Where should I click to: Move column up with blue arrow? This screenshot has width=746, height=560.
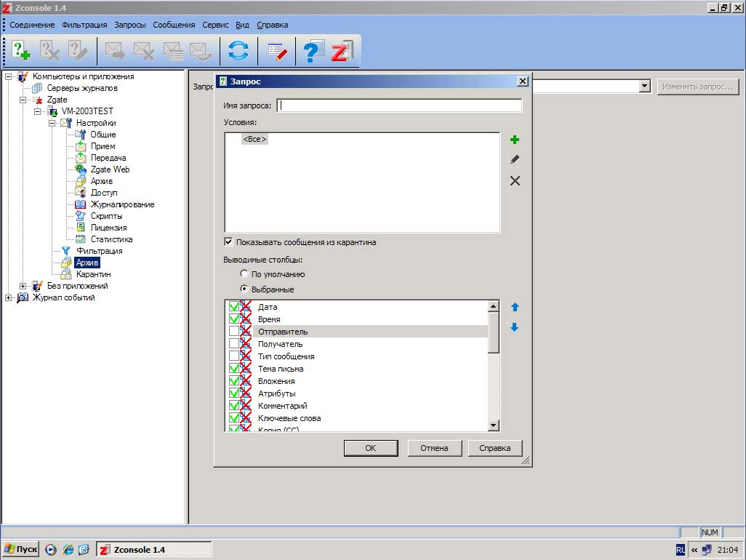point(515,307)
